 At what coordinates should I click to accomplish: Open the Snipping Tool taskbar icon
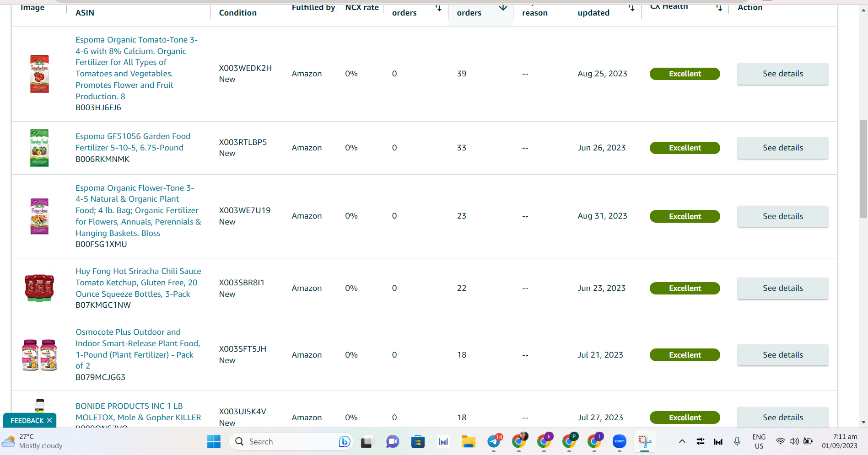pyautogui.click(x=645, y=441)
